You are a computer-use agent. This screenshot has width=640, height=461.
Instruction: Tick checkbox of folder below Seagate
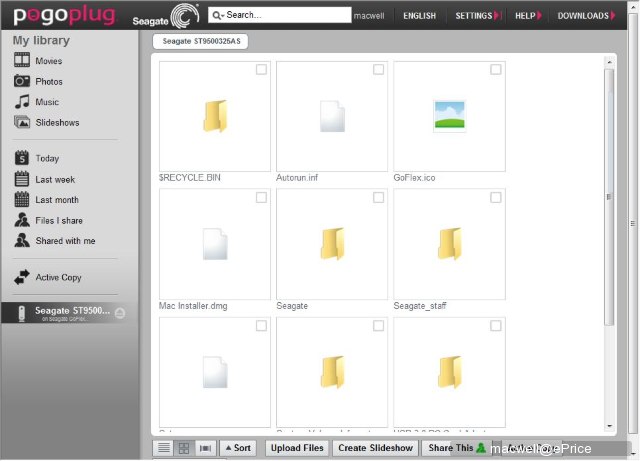coord(378,326)
